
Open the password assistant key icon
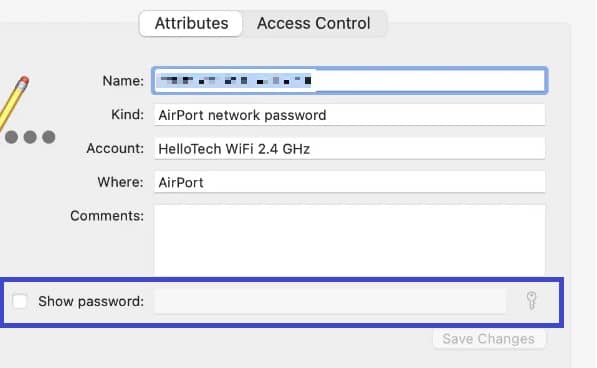coord(532,301)
